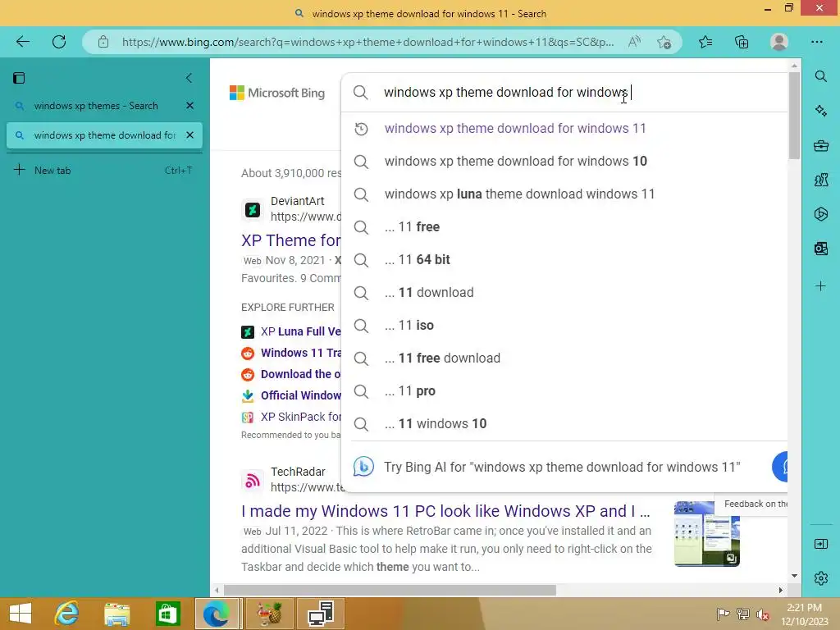Go back using the browser back arrow

[x=22, y=42]
